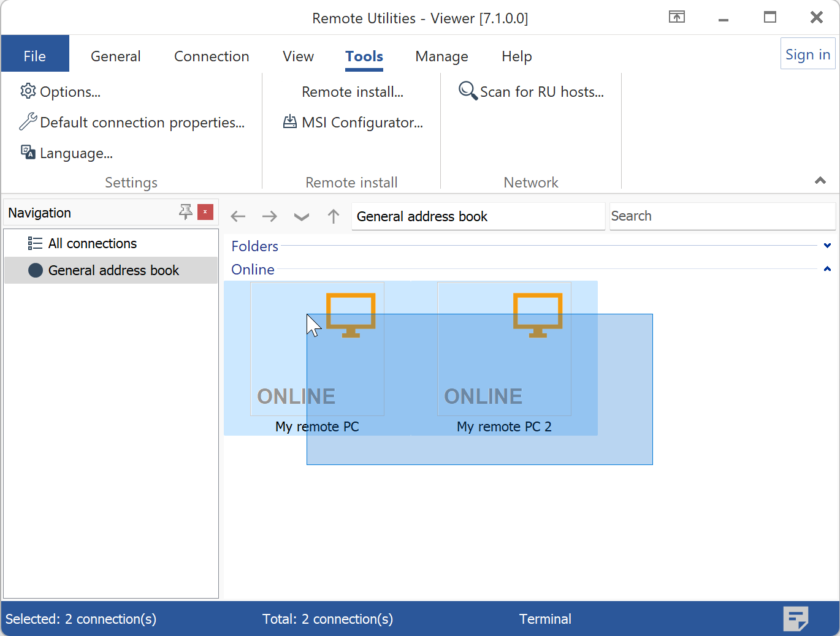Open the Language settings
Viewport: 840px width, 636px height.
(66, 153)
